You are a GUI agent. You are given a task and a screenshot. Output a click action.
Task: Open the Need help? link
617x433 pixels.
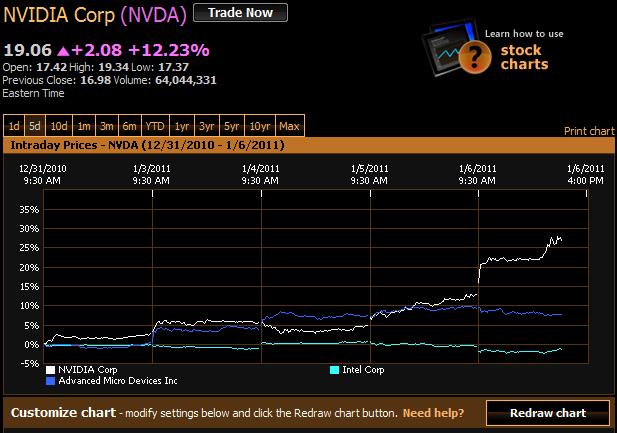coord(433,413)
